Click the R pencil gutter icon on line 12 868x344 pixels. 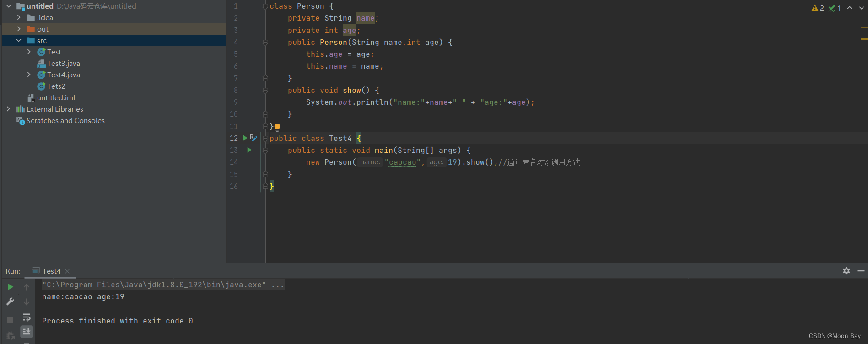(x=253, y=138)
